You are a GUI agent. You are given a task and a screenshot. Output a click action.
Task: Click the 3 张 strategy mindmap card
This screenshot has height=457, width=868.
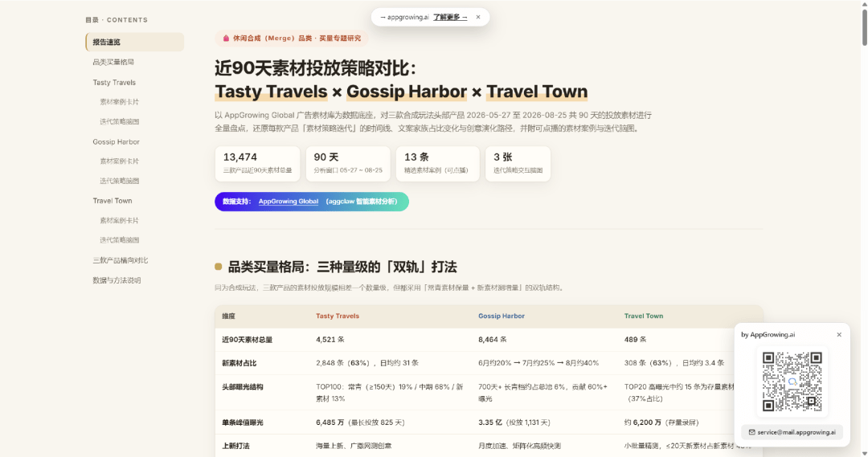pyautogui.click(x=518, y=164)
